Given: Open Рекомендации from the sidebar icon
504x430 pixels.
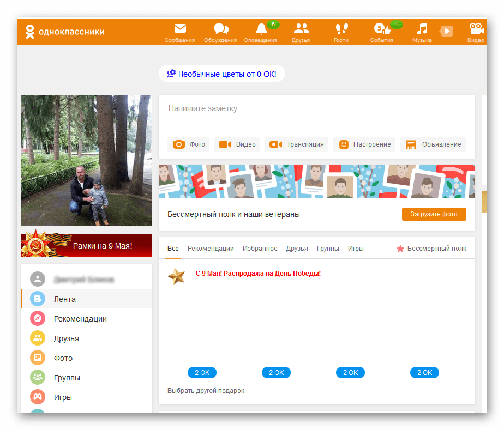Looking at the screenshot, I should [37, 318].
